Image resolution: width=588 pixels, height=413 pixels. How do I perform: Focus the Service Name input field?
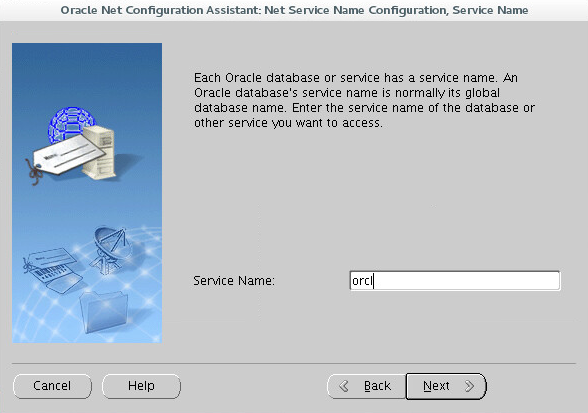pos(455,281)
